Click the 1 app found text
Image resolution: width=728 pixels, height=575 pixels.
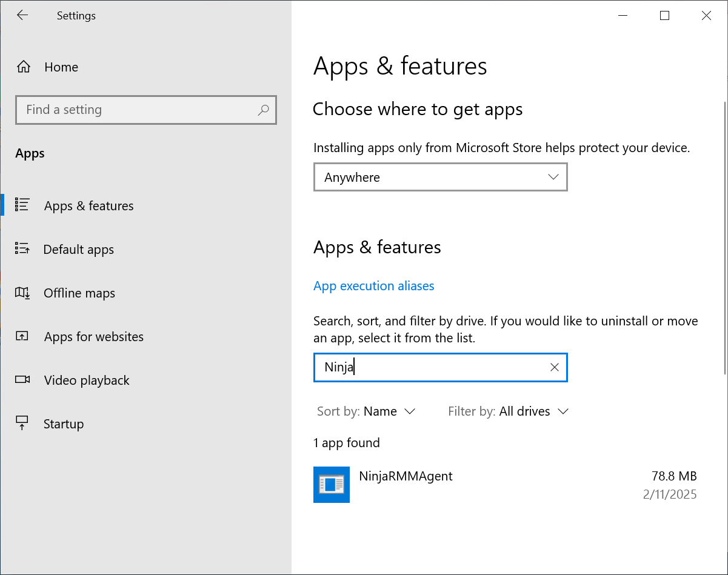(347, 443)
